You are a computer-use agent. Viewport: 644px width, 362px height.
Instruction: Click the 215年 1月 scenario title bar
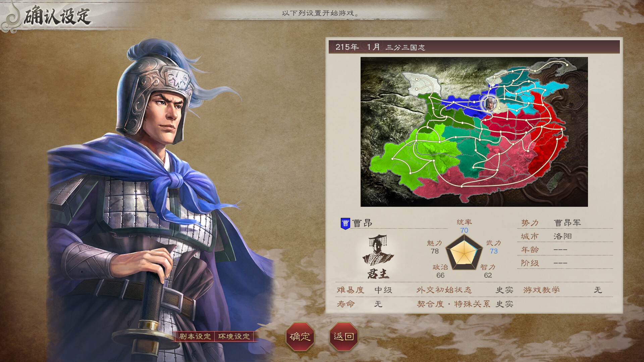(x=474, y=47)
